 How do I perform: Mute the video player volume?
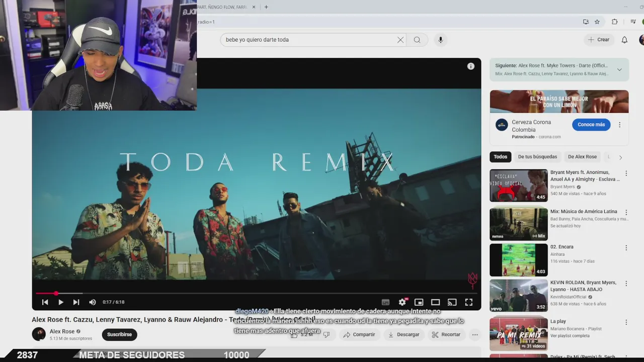click(x=93, y=302)
